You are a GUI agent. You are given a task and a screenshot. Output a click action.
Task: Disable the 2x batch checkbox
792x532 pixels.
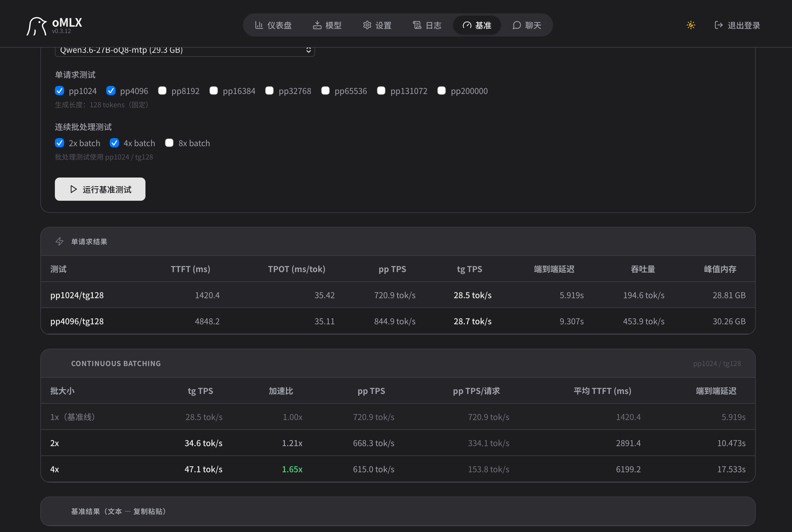click(x=60, y=143)
